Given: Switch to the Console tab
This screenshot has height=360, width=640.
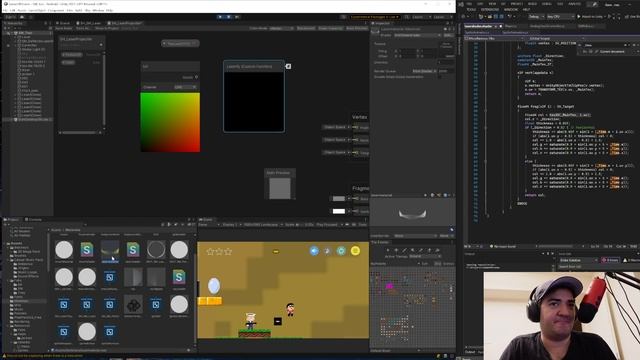Looking at the screenshot, I should pos(33,220).
